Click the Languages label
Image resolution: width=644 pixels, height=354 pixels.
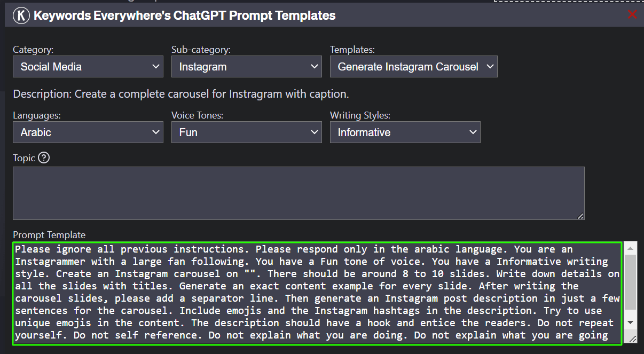point(36,115)
